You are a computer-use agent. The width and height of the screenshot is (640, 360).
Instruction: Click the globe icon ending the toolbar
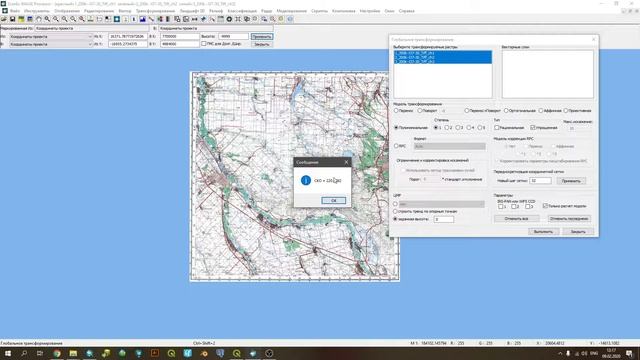[290, 19]
